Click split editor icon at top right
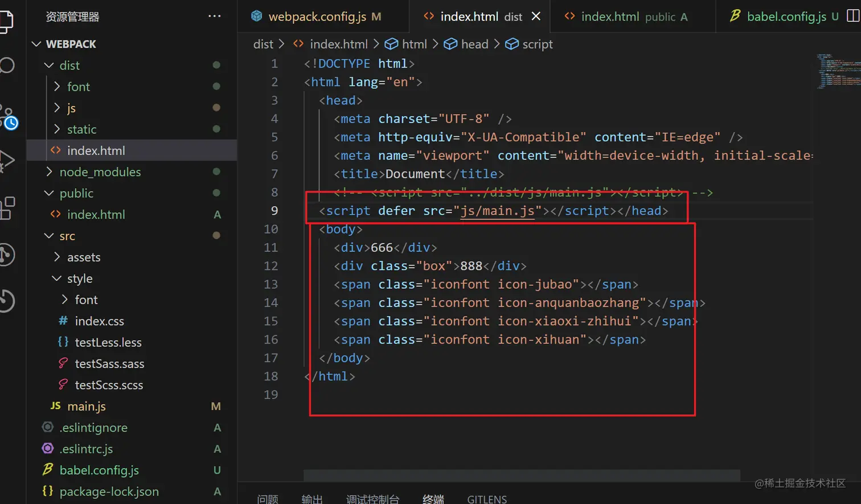Viewport: 861px width, 504px height. click(853, 16)
